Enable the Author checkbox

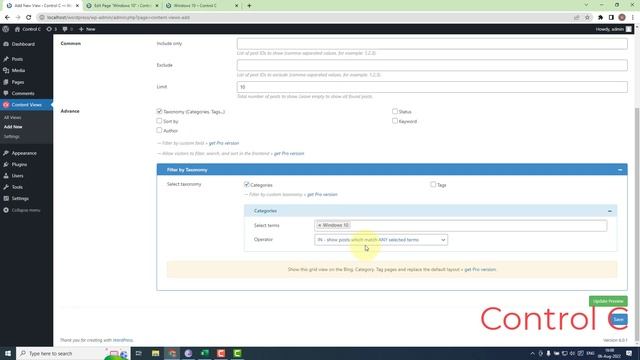pyautogui.click(x=159, y=130)
